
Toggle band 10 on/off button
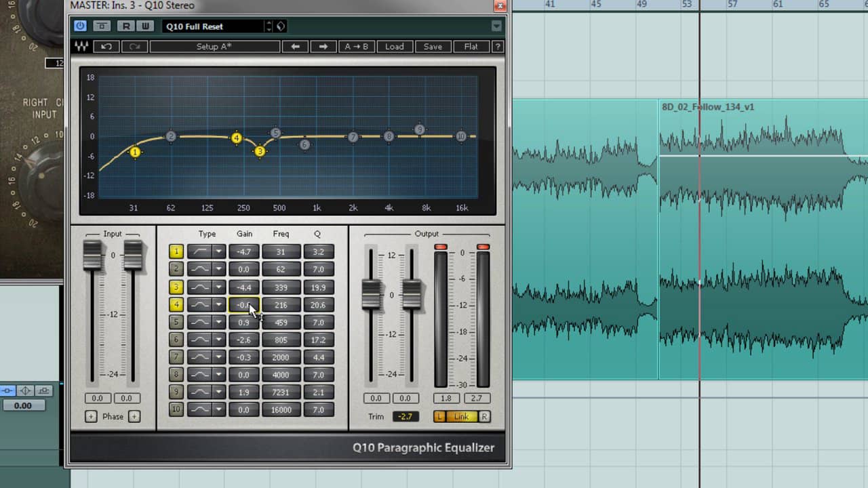coord(176,409)
